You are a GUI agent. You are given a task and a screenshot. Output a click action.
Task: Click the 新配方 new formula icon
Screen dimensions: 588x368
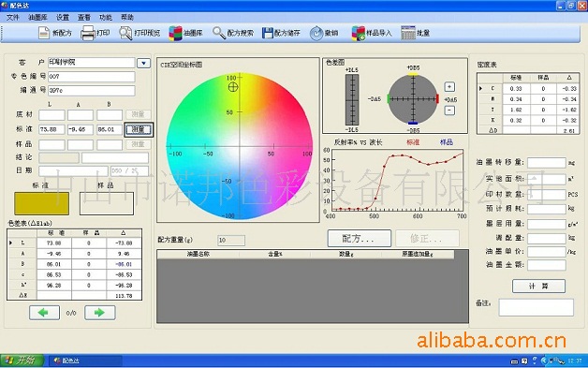(x=44, y=33)
